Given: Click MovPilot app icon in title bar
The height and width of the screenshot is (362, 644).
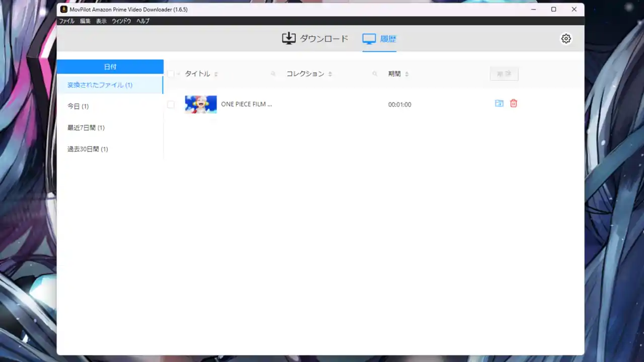Looking at the screenshot, I should [x=64, y=9].
